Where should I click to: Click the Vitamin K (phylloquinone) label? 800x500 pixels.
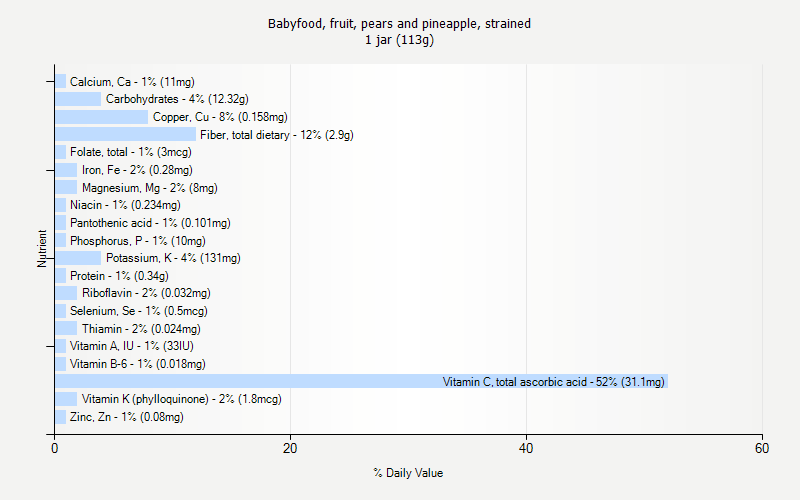point(181,399)
